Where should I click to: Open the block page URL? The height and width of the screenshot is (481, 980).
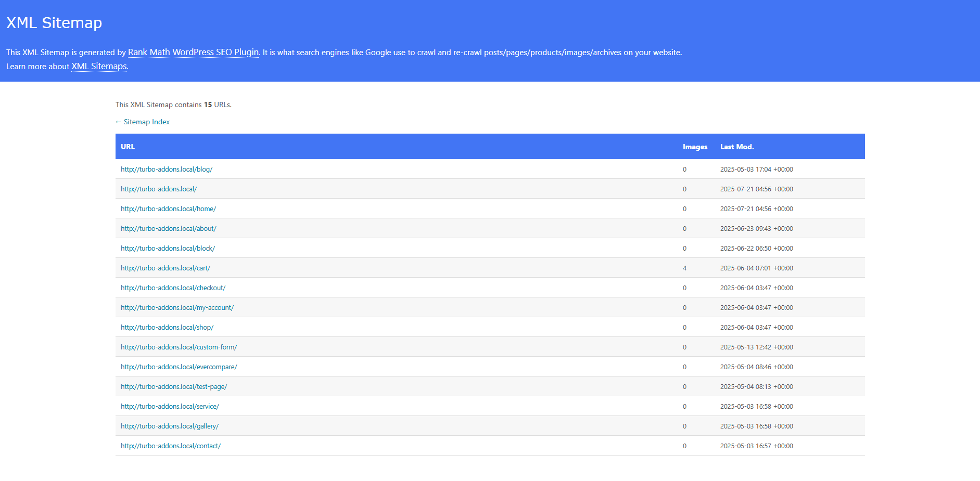pos(168,248)
